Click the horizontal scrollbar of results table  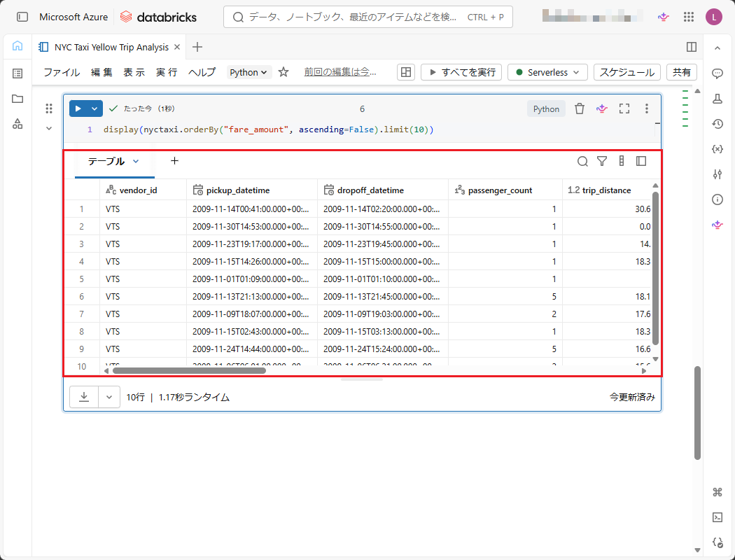[189, 370]
